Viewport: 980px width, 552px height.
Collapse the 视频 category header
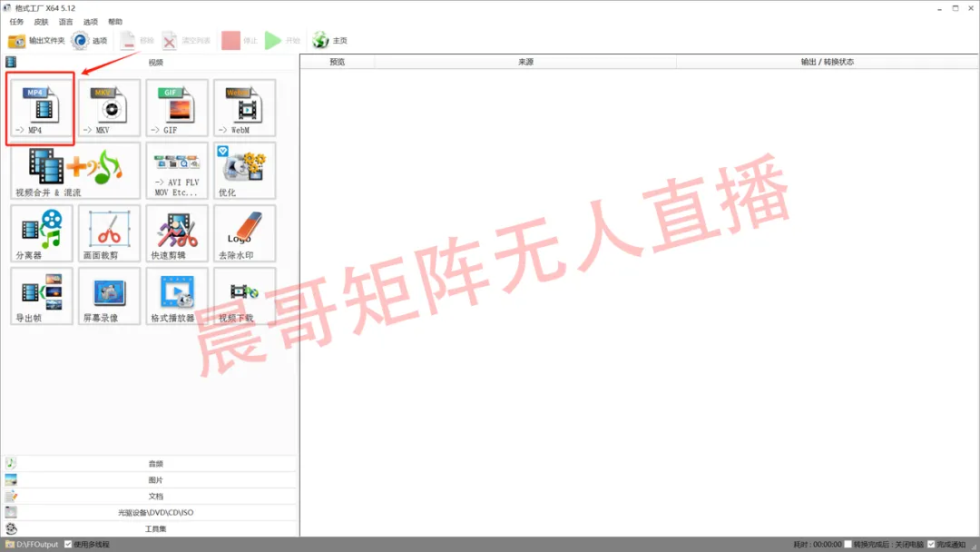pos(150,62)
